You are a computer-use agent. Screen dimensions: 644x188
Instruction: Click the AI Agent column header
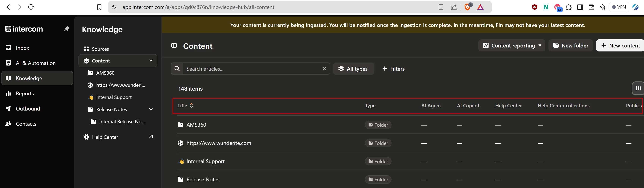coord(431,106)
